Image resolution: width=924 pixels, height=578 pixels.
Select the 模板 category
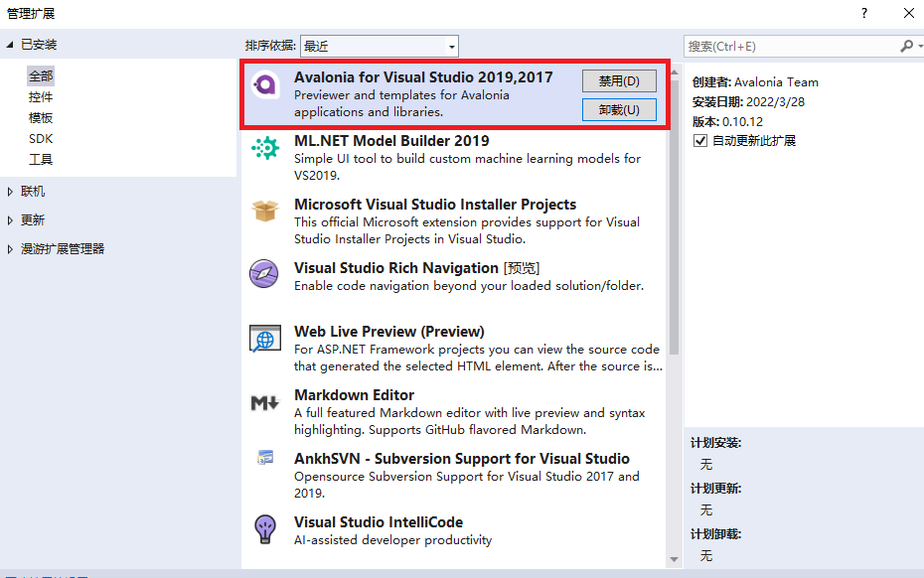41,118
